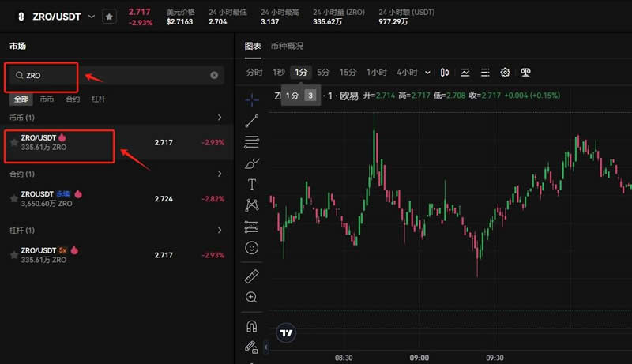Switch to the 币种概况 tab
Image resolution: width=632 pixels, height=364 pixels.
click(x=287, y=46)
